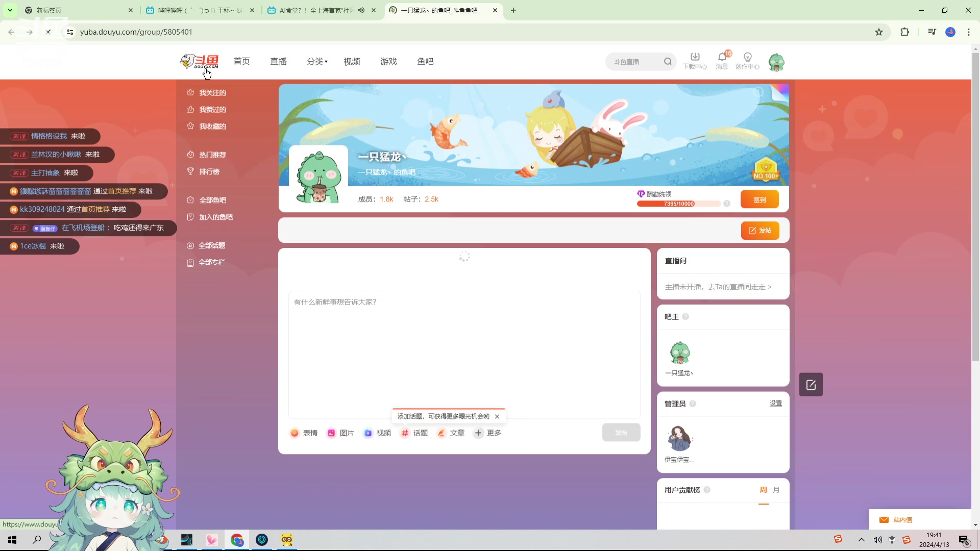Click the search magnifier icon
Image resolution: width=980 pixels, height=551 pixels.
(x=668, y=61)
